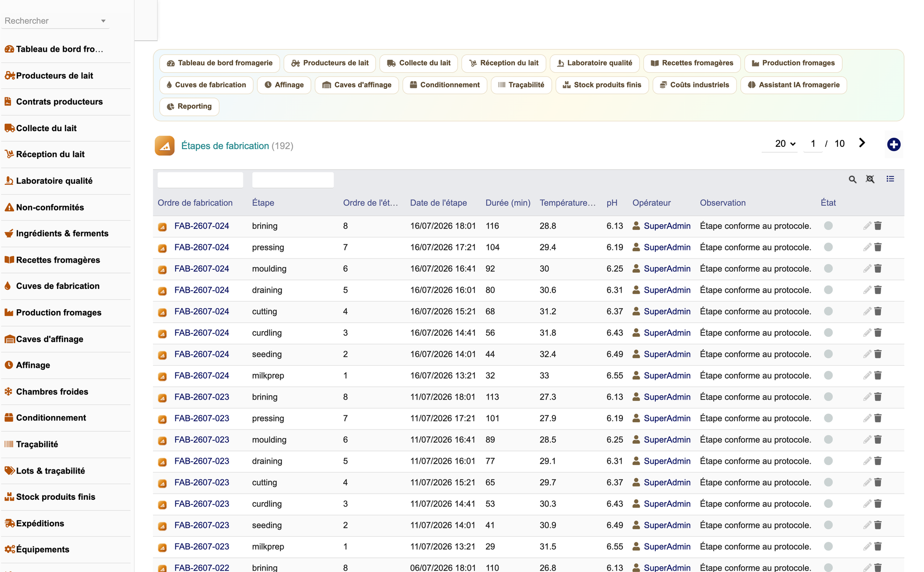Click row icon beside FAB-2607-024 brining
Viewport: 924px width, 572px height.
point(162,227)
